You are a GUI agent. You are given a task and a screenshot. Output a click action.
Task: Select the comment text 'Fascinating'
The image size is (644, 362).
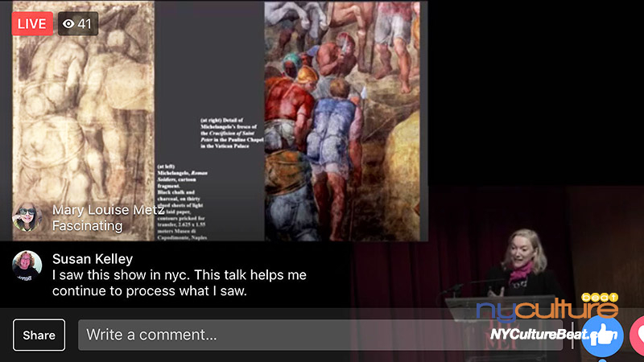[x=88, y=226]
